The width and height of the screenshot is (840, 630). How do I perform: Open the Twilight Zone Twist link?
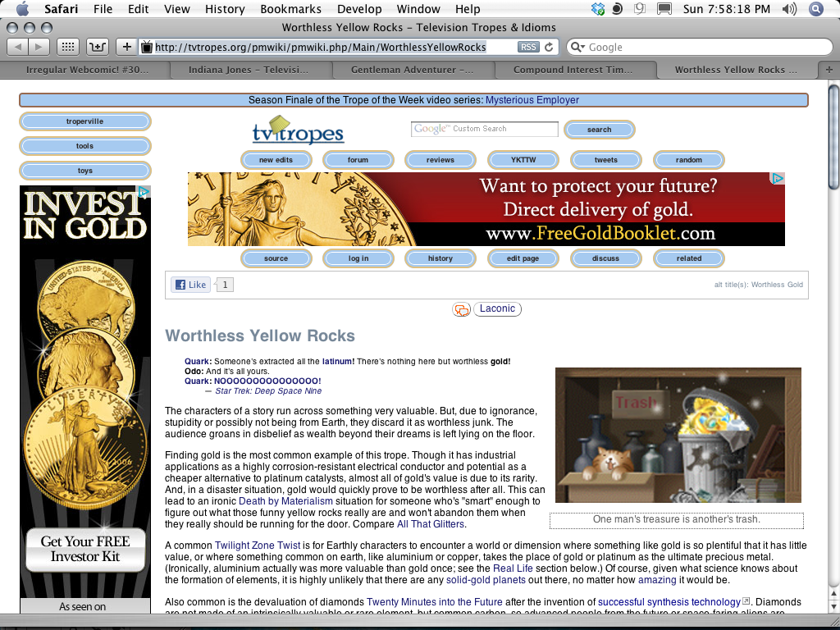click(257, 546)
